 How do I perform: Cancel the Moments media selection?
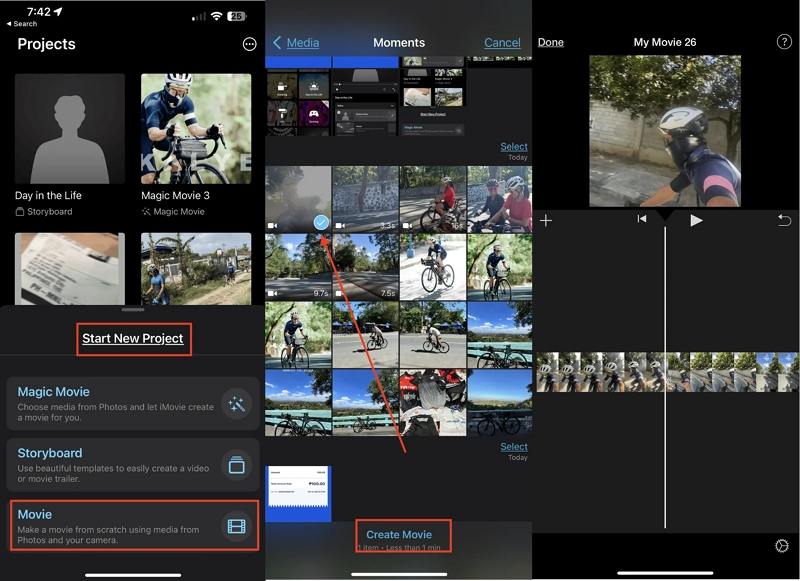point(503,43)
